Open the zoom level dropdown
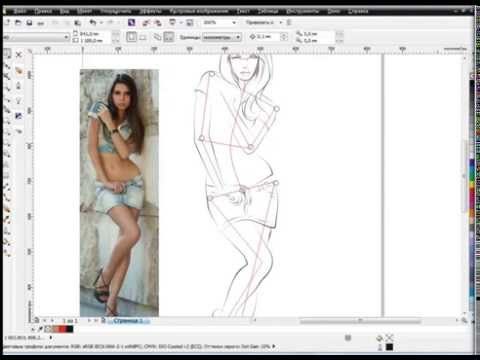Image resolution: width=480 pixels, height=360 pixels. pyautogui.click(x=234, y=23)
